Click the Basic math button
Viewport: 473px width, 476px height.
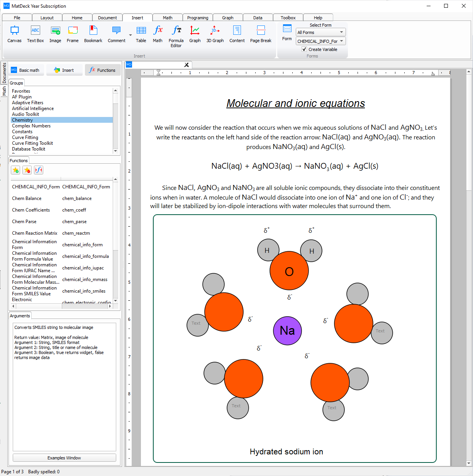[x=26, y=70]
